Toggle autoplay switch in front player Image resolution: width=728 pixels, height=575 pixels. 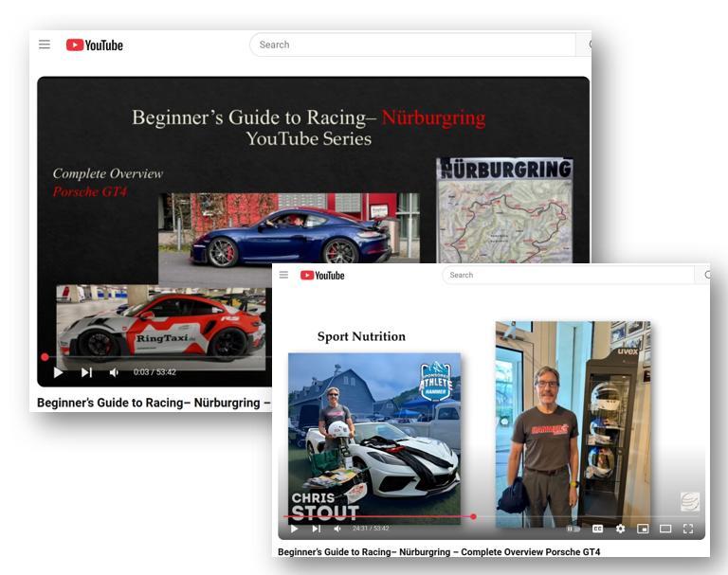573,529
